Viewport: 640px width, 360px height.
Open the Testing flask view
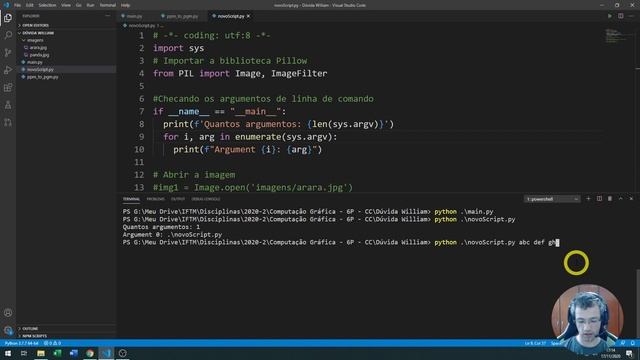[8, 105]
